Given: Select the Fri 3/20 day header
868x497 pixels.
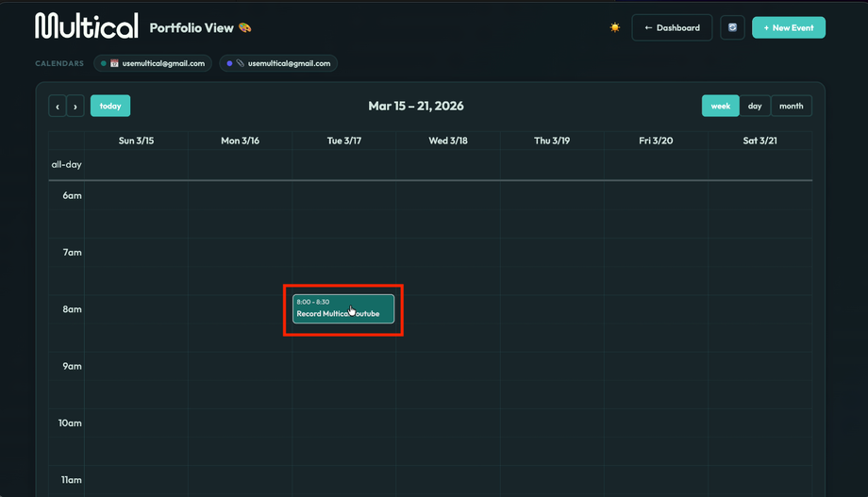Looking at the screenshot, I should pos(656,141).
